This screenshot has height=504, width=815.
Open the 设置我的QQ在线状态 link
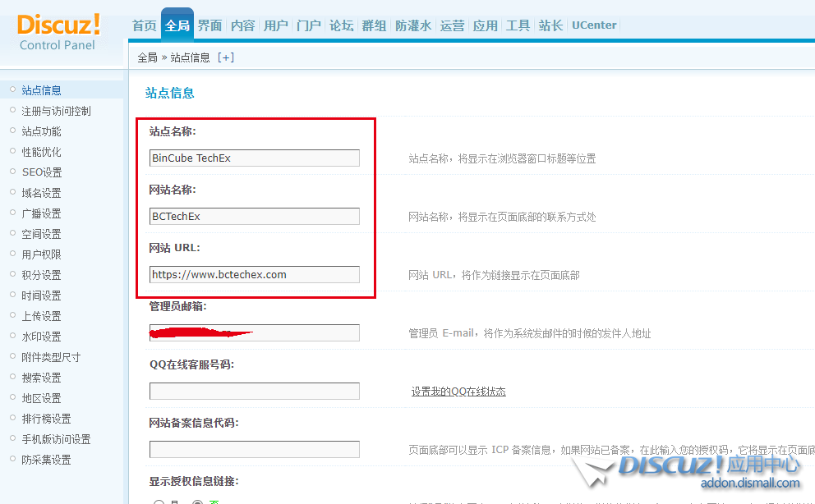[x=458, y=392]
